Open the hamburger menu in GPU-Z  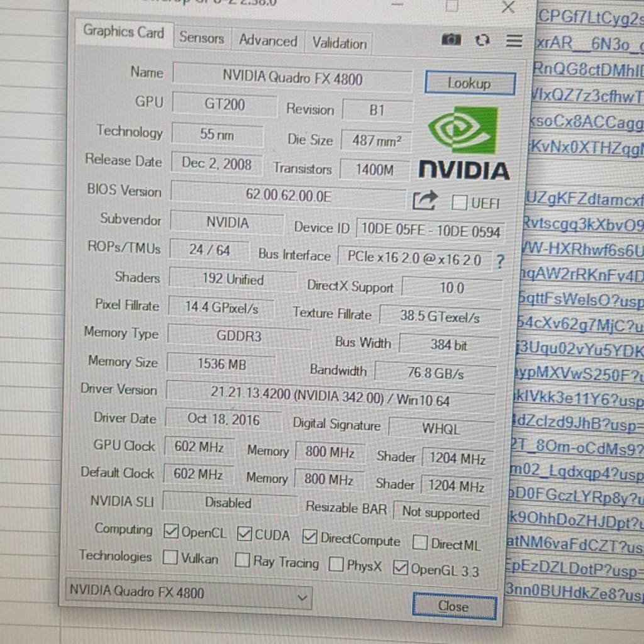tap(514, 41)
